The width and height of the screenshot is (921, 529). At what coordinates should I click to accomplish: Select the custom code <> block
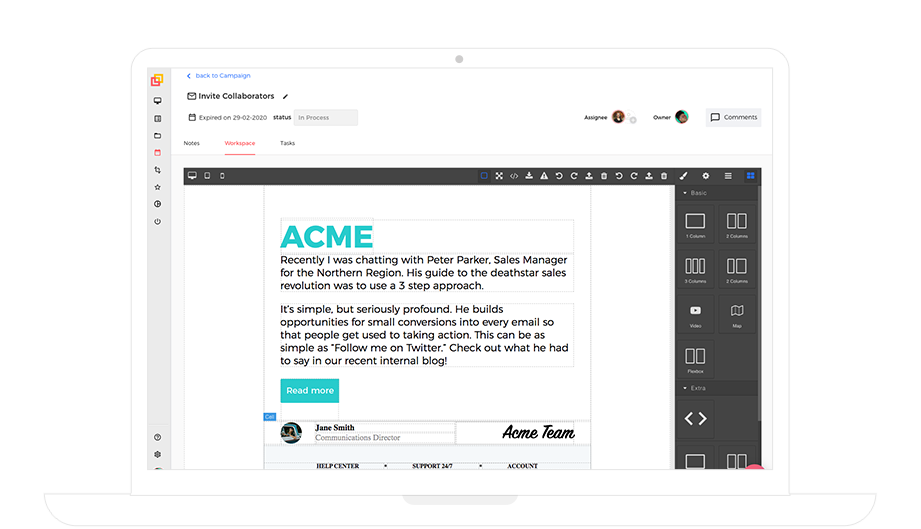pos(695,419)
